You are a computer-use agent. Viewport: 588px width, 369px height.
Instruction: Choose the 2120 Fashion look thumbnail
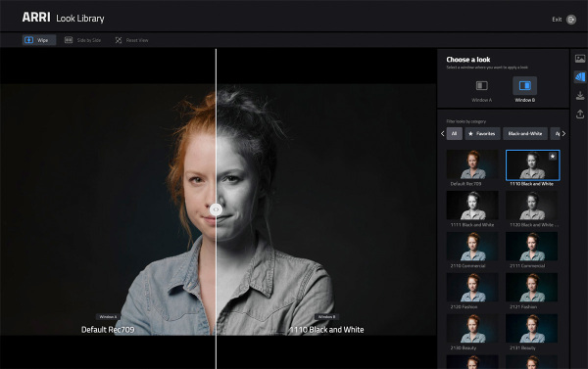tap(472, 288)
